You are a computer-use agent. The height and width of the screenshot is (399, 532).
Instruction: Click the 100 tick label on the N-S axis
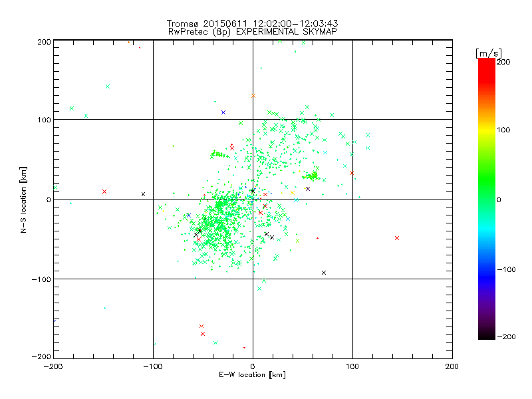(44, 120)
